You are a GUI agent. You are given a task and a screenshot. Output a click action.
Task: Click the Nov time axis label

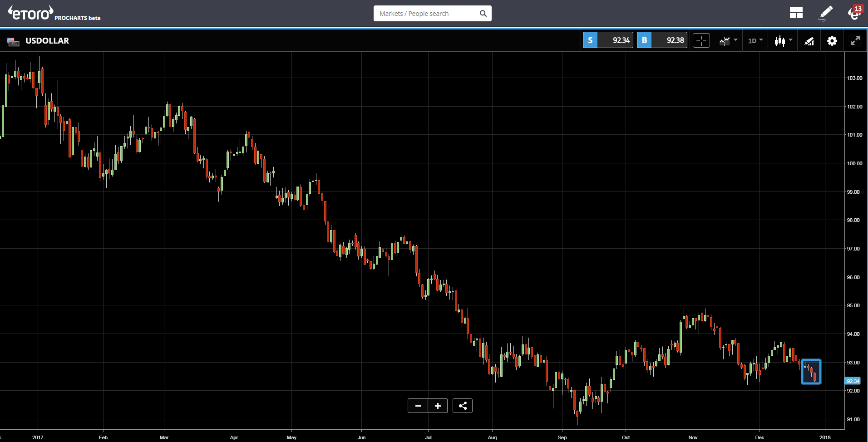[x=693, y=437]
